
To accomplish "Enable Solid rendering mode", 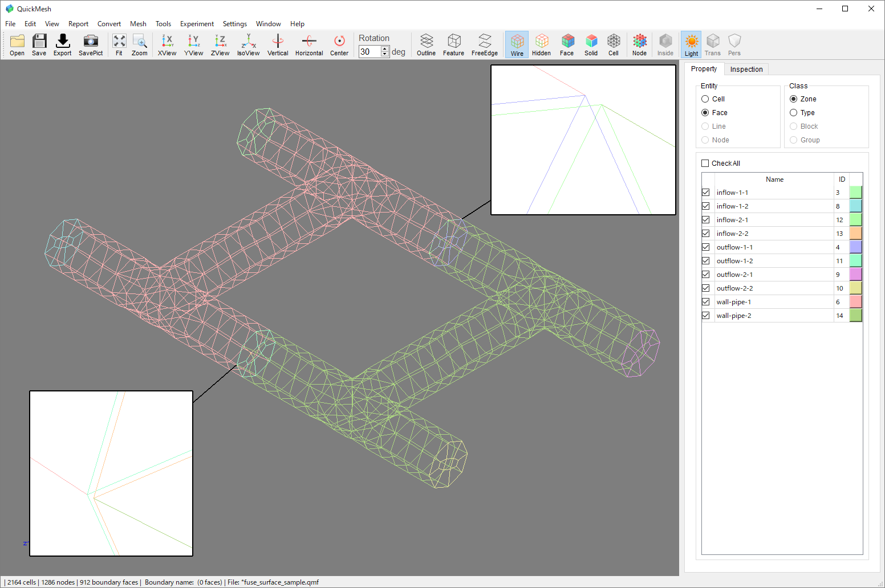I will pyautogui.click(x=591, y=44).
